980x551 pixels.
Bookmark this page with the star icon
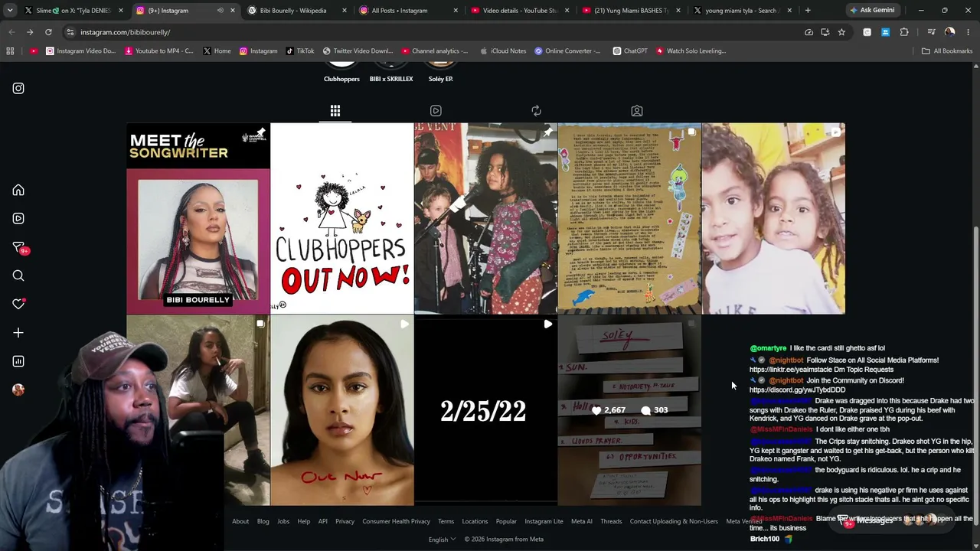[x=841, y=32]
